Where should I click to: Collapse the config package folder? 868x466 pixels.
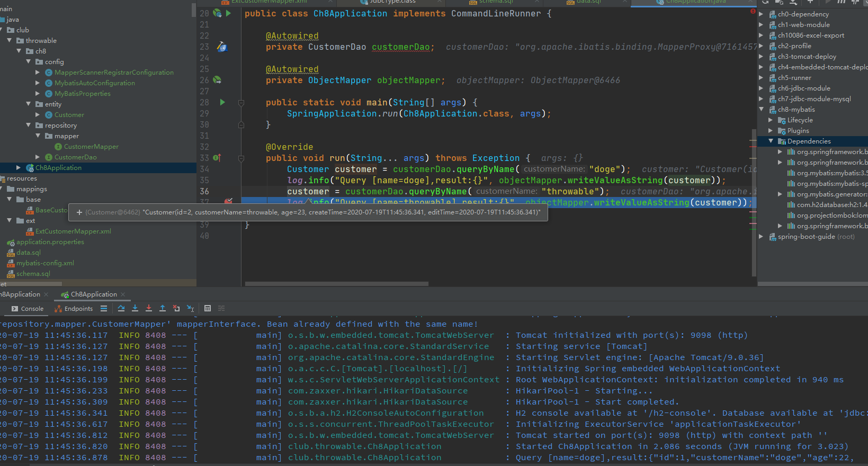pos(29,62)
